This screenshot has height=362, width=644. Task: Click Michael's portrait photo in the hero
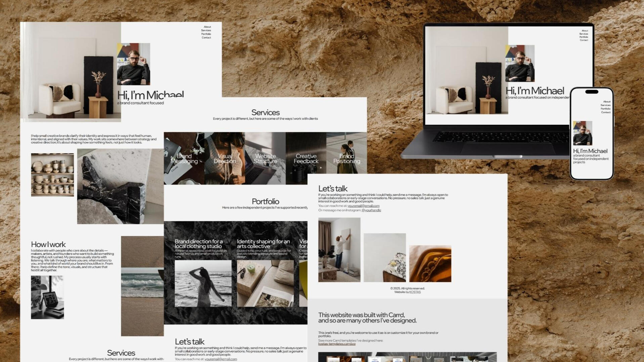click(x=133, y=65)
